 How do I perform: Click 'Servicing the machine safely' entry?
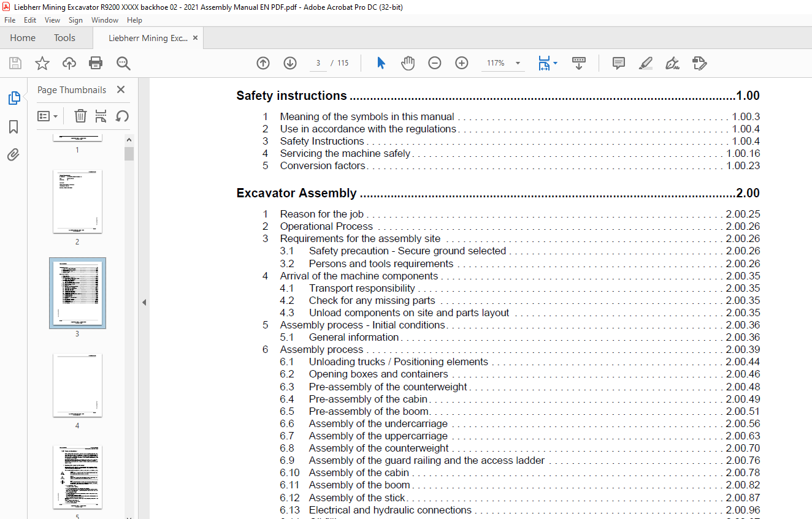345,153
